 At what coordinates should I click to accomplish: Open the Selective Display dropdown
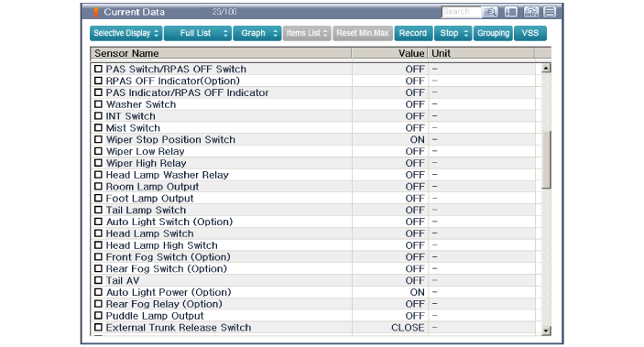(126, 33)
